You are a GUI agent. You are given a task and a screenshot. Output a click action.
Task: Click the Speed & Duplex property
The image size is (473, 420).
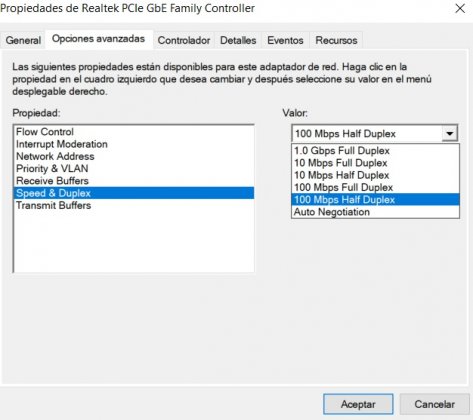[x=134, y=193]
